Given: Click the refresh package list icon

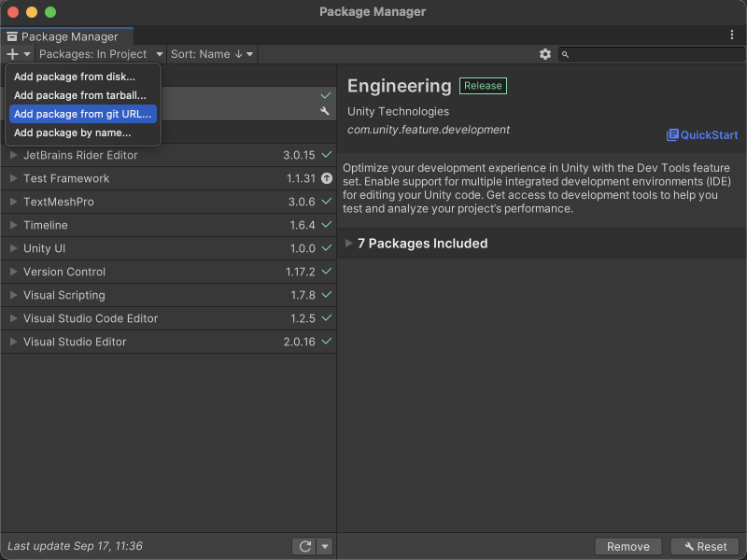Looking at the screenshot, I should 305,546.
